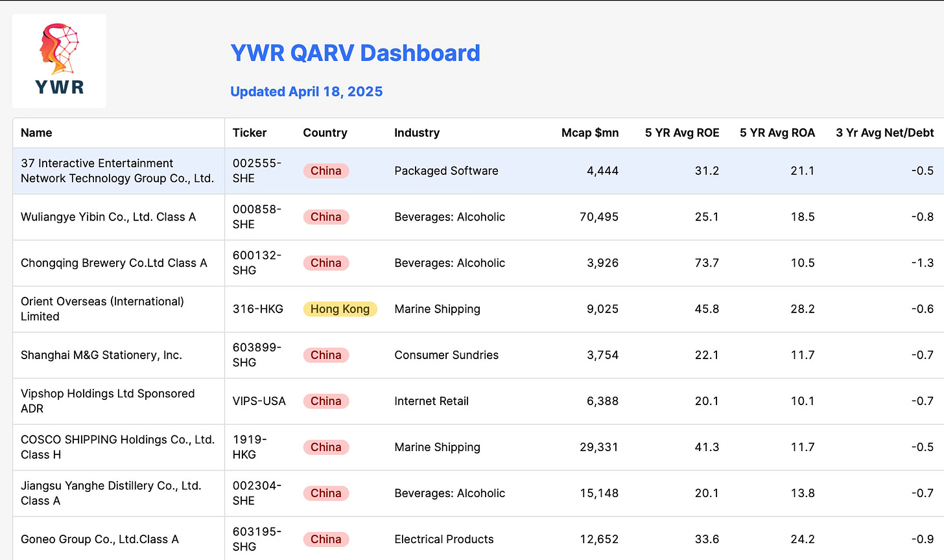Select Vipshop Holdings Ltd Sponsored ADR
Screen dimensions: 944x560
[108, 401]
